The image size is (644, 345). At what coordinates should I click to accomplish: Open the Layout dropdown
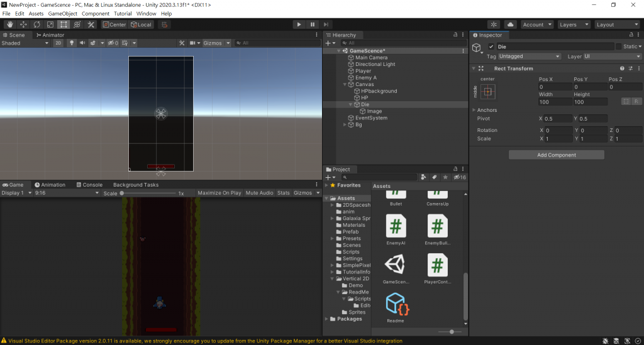click(x=617, y=25)
